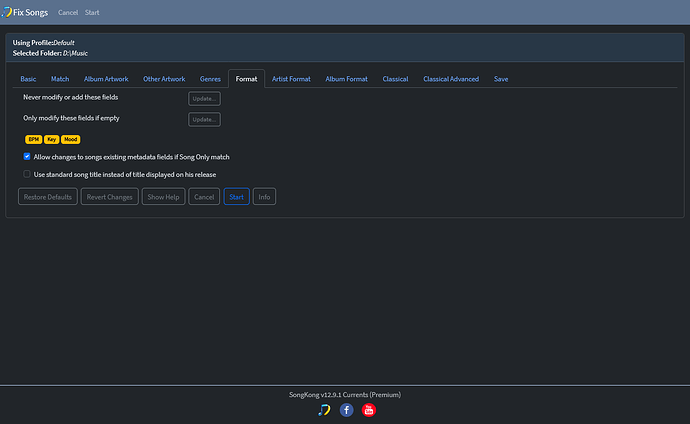Switch to the Basic tab
The width and height of the screenshot is (690, 424).
coord(28,79)
